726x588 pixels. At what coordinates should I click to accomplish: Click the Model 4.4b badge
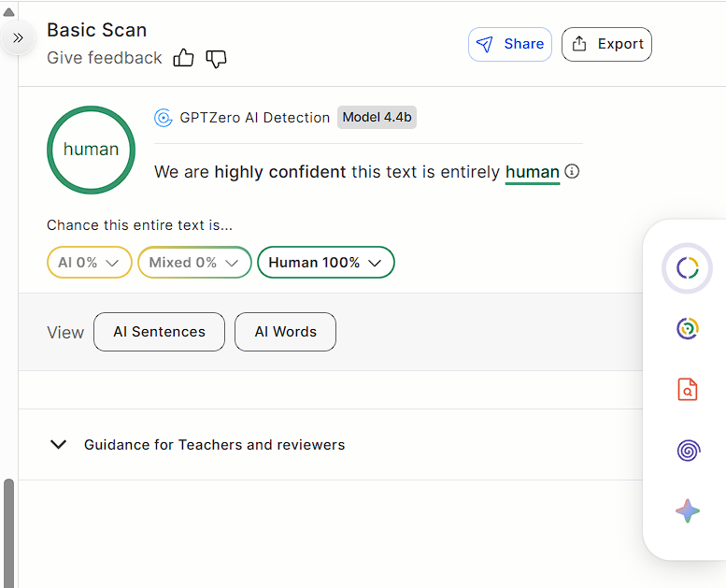point(377,118)
